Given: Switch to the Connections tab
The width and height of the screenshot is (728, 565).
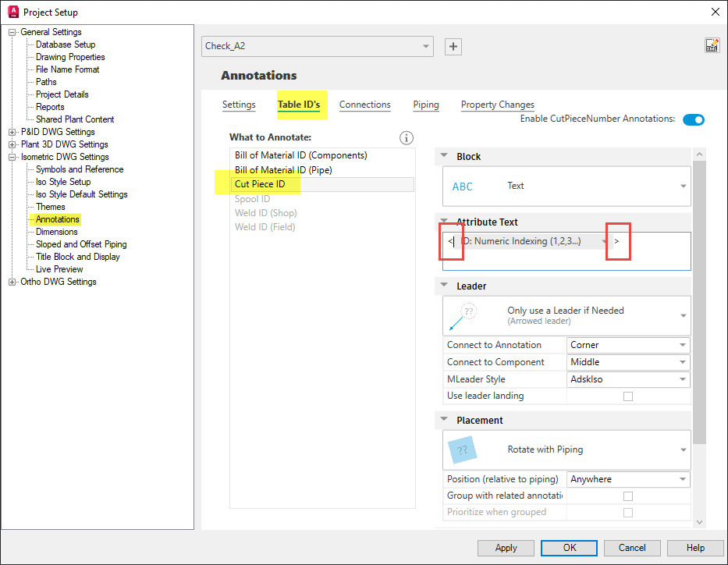Looking at the screenshot, I should pos(364,105).
